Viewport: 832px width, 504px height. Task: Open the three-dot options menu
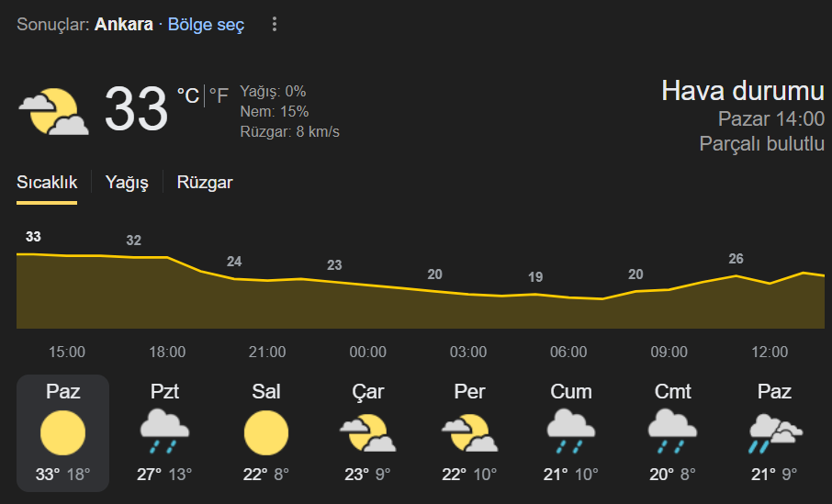pos(275,25)
